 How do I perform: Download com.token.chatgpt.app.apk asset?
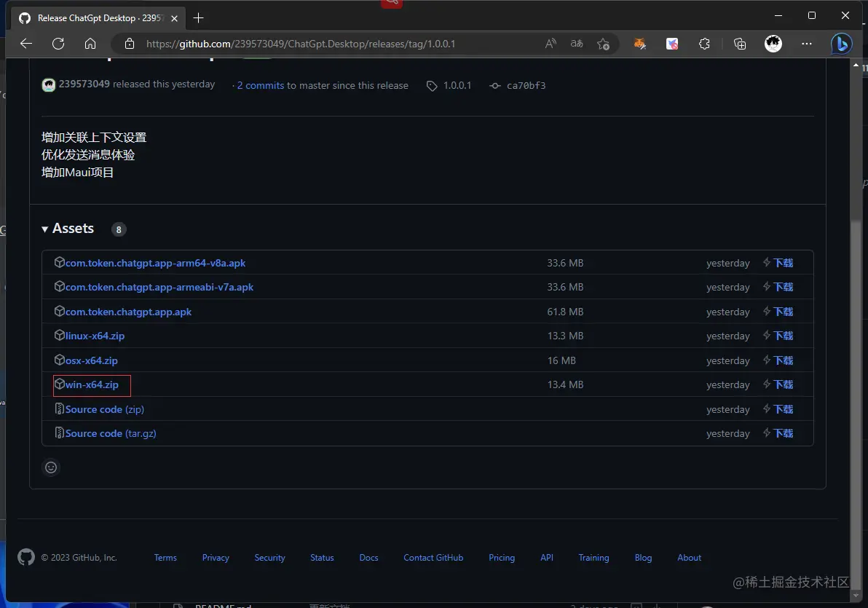[128, 312]
